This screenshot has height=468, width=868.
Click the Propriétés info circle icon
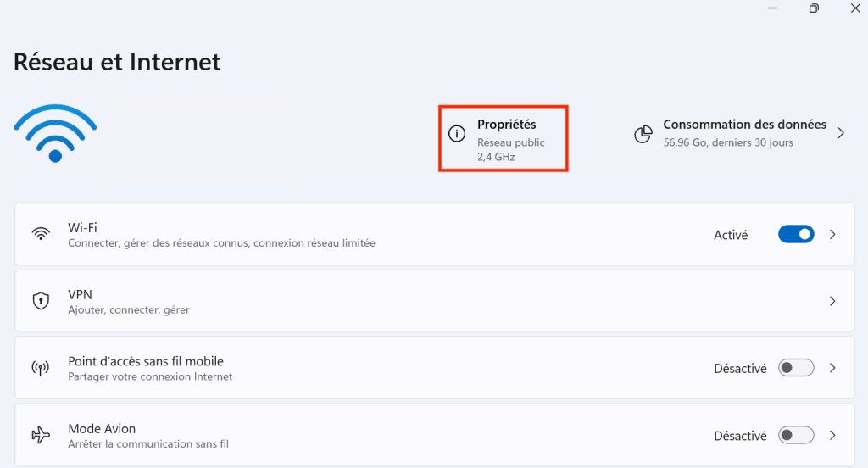click(457, 134)
